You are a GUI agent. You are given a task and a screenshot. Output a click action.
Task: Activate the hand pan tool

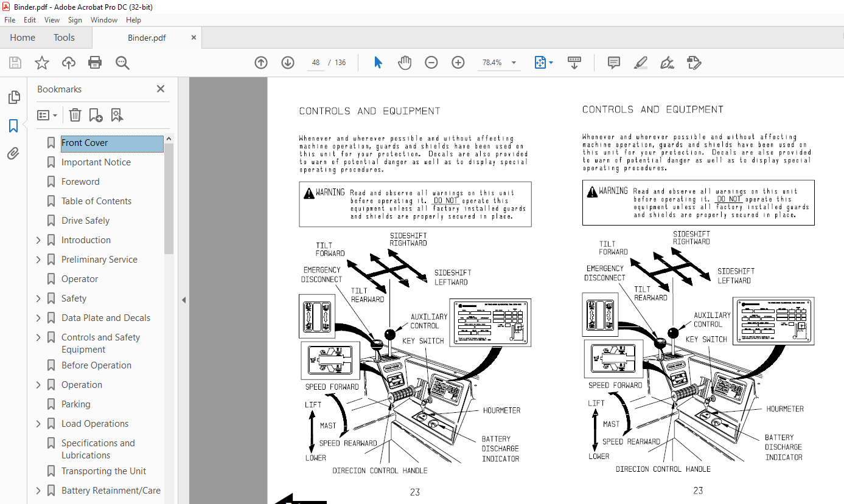(x=405, y=63)
